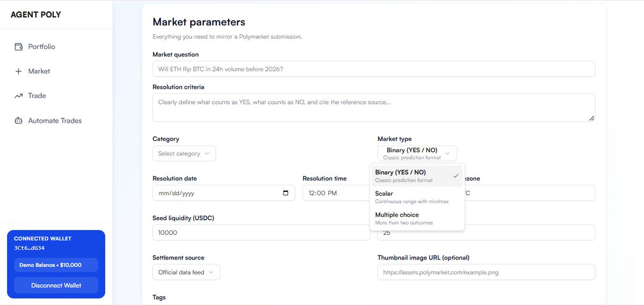Expand the Settlement source Official data feed dropdown

point(186,272)
